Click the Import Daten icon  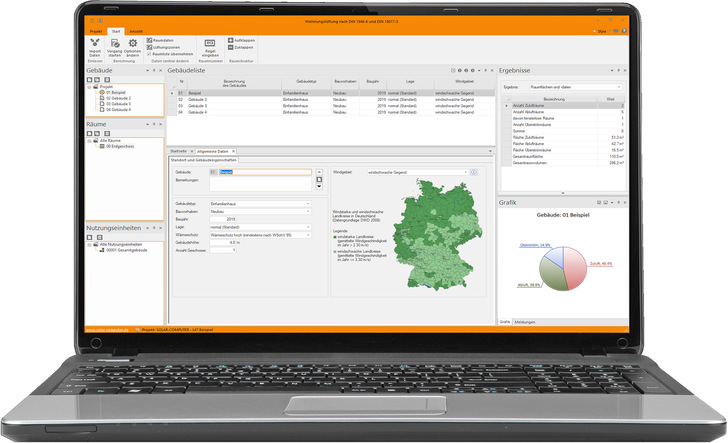(96, 44)
